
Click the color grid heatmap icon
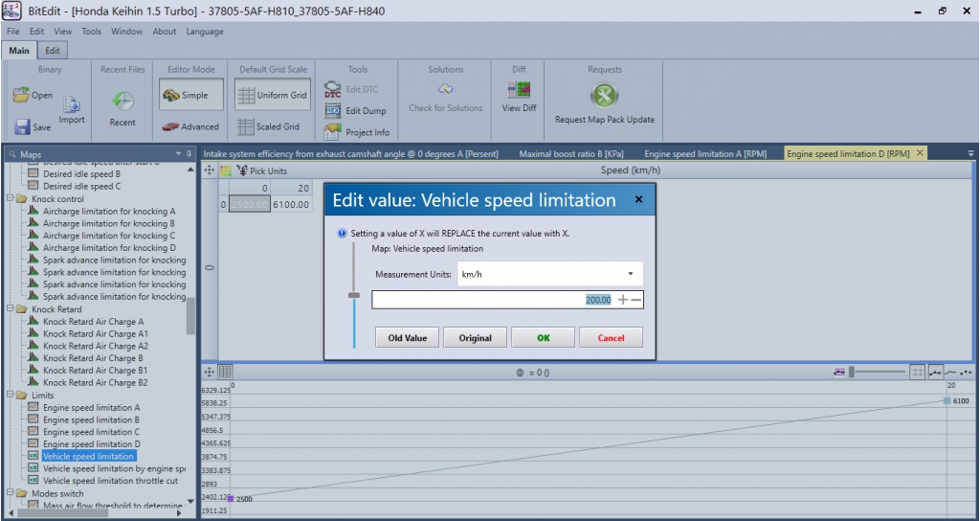[226, 170]
